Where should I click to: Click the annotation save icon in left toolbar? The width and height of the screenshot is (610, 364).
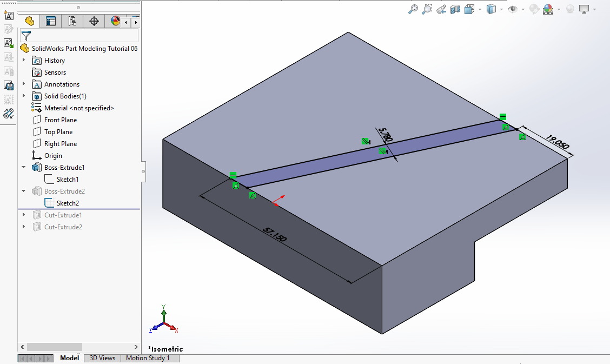pos(8,85)
